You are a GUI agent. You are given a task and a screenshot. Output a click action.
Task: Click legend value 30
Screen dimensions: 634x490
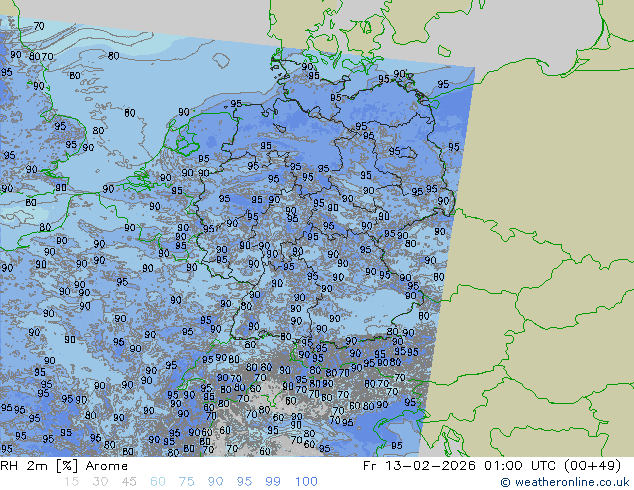pyautogui.click(x=100, y=482)
